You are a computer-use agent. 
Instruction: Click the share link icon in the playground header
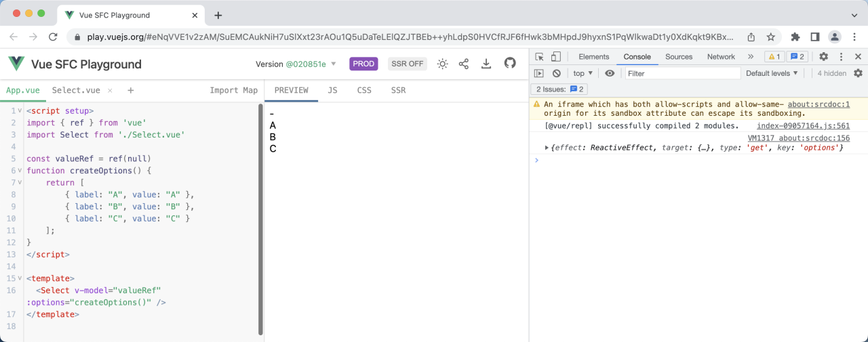(464, 64)
